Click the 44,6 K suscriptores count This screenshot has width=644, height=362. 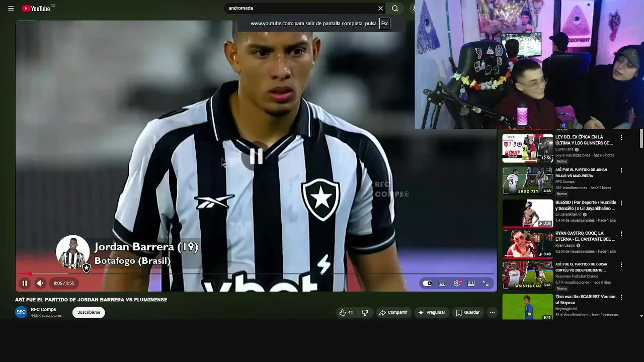pos(46,316)
